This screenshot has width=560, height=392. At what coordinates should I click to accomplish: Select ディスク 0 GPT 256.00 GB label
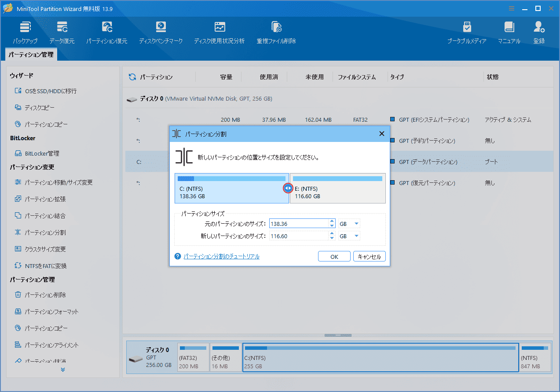pyautogui.click(x=152, y=357)
